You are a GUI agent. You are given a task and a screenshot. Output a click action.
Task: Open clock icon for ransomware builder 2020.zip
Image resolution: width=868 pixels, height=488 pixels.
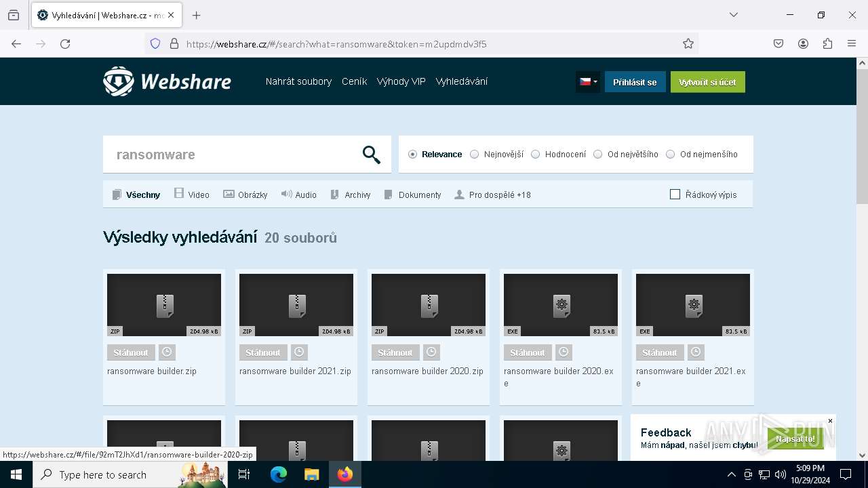tap(431, 352)
